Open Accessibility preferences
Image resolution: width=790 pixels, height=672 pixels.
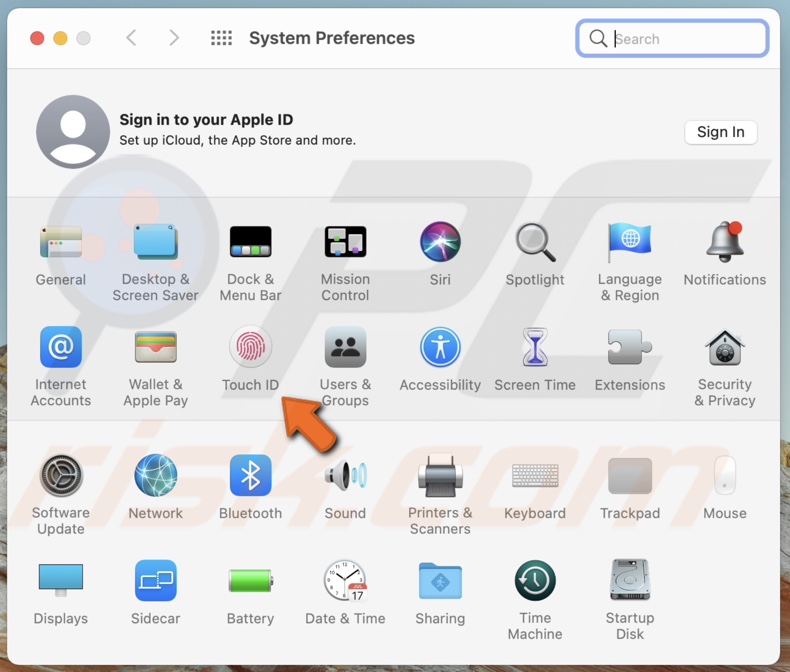pos(440,347)
